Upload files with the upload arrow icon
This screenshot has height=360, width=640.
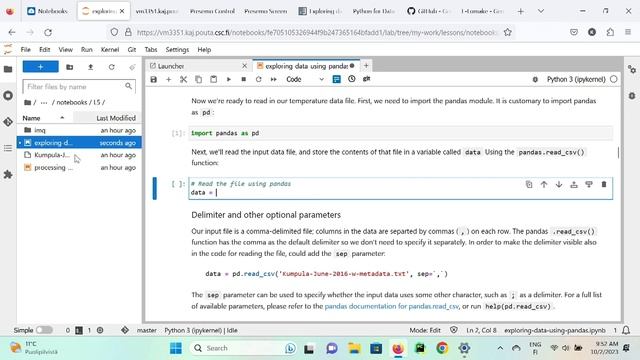(x=91, y=67)
